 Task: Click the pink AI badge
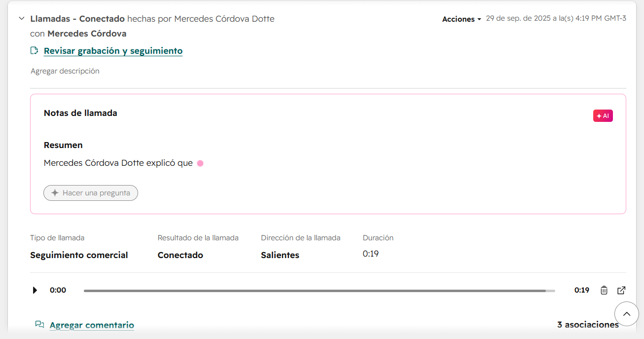click(x=603, y=116)
